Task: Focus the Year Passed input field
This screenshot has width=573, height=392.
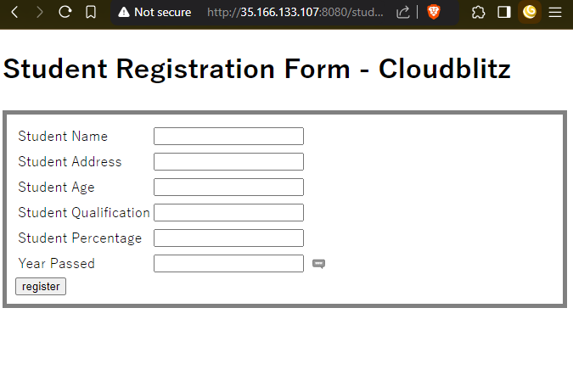Action: pos(228,264)
